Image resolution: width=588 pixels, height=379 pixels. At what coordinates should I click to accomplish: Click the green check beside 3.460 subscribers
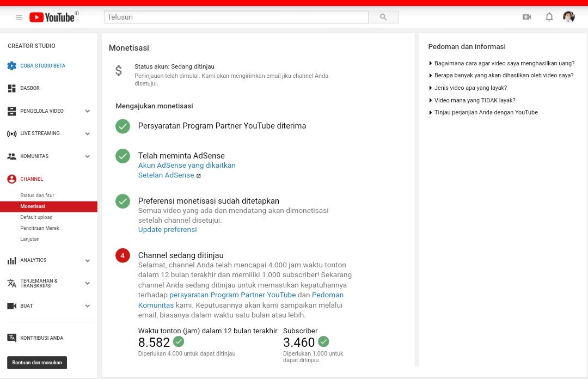(323, 341)
